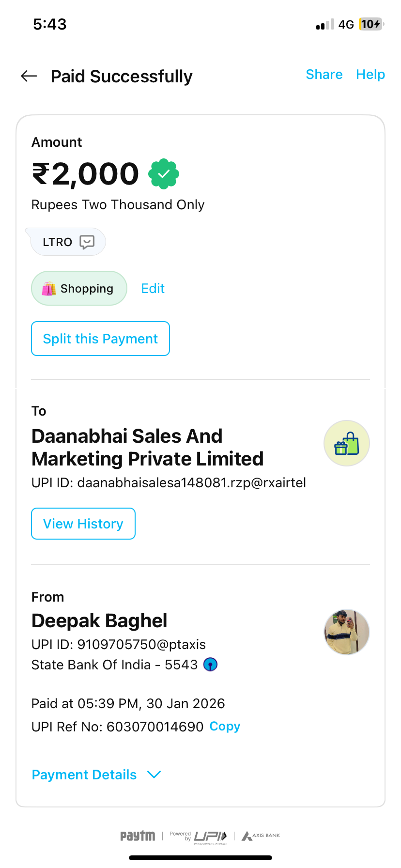Viewport: 401px width, 868px height.
Task: Tap the back arrow icon
Action: click(x=29, y=76)
